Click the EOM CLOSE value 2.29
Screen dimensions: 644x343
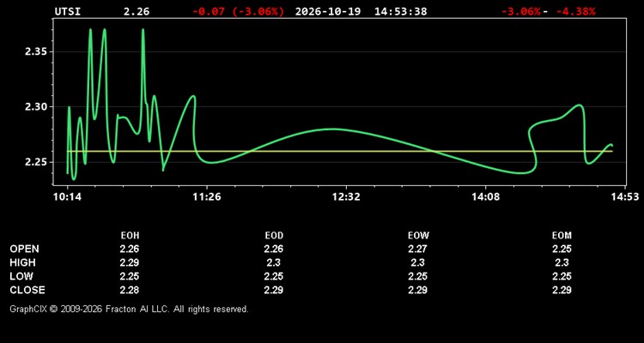coord(562,290)
